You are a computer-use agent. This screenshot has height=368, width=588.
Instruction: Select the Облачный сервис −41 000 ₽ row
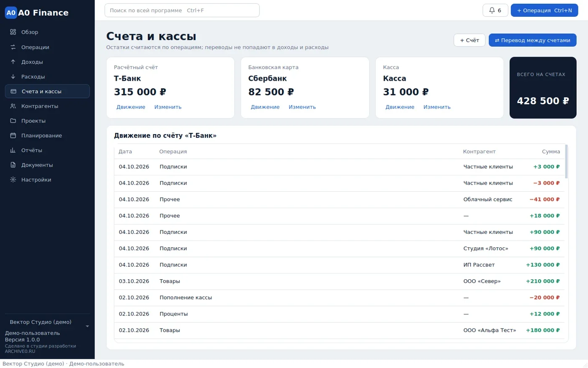tap(339, 199)
